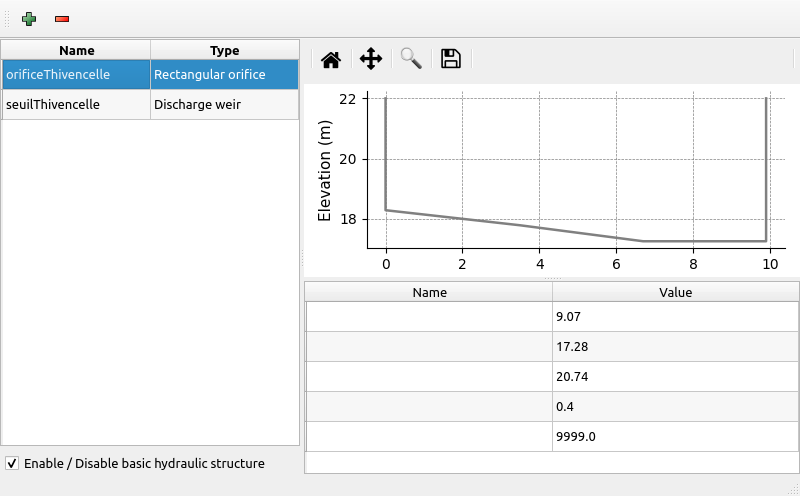Click the Name header of the parameters table
Image resolution: width=800 pixels, height=496 pixels.
coord(429,293)
